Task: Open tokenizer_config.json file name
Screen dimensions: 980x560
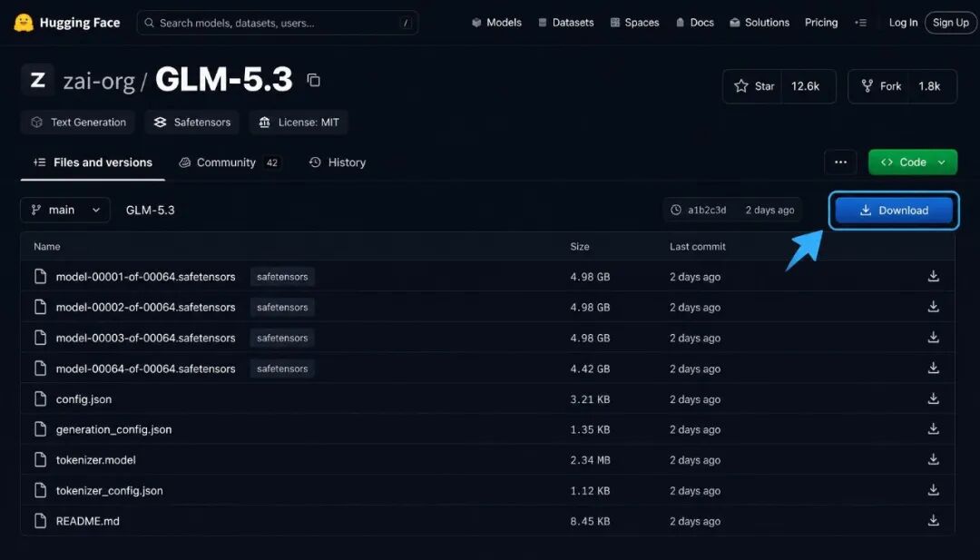Action: pos(110,491)
